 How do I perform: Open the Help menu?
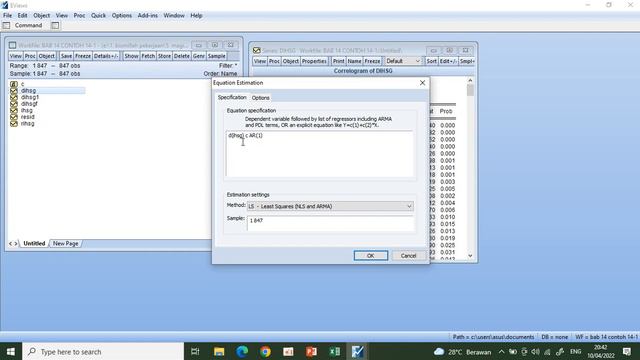[196, 16]
